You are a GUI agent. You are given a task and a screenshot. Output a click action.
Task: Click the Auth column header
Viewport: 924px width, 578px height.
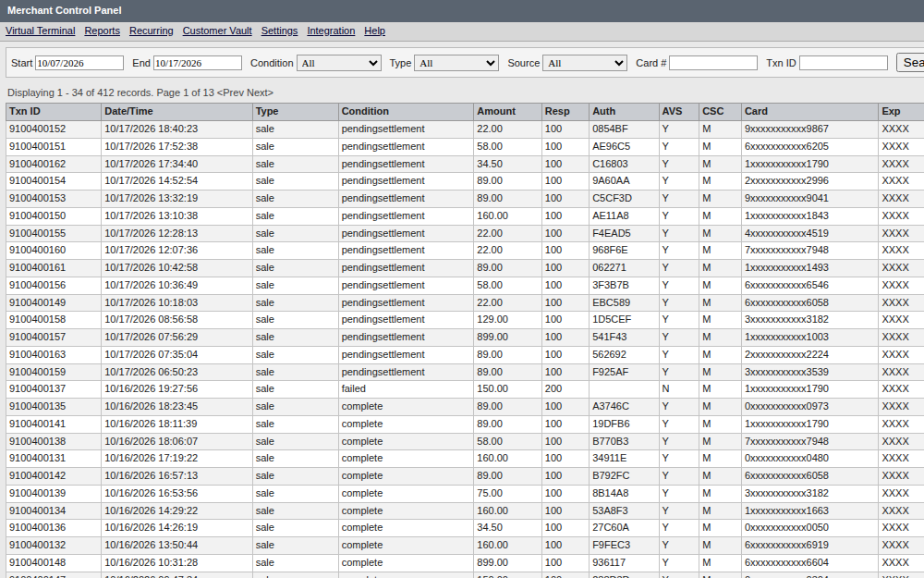pos(624,112)
